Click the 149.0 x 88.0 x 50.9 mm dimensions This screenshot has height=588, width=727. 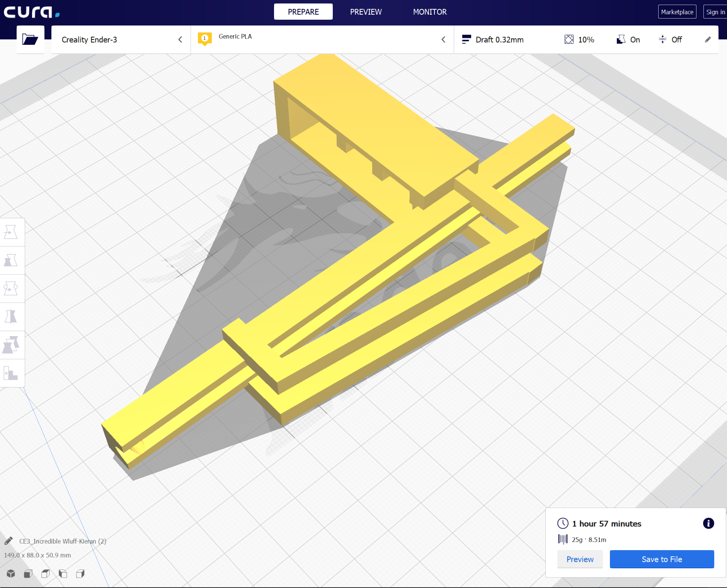click(37, 555)
